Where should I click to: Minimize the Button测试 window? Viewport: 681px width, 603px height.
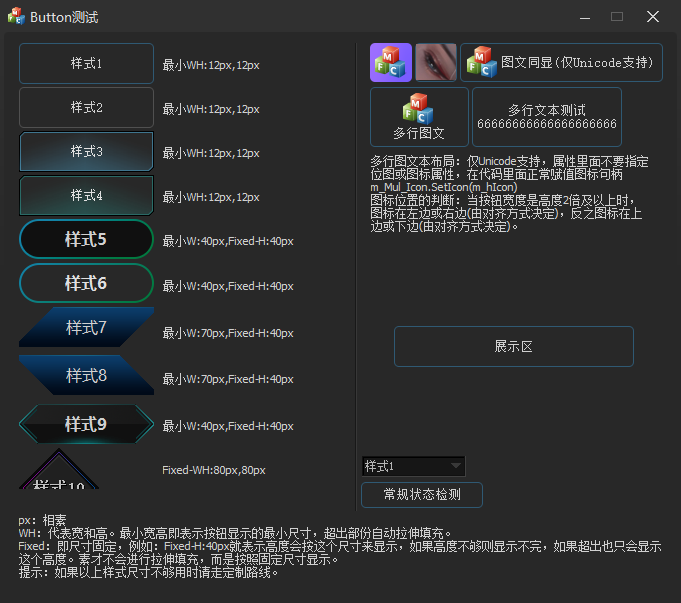click(x=585, y=17)
